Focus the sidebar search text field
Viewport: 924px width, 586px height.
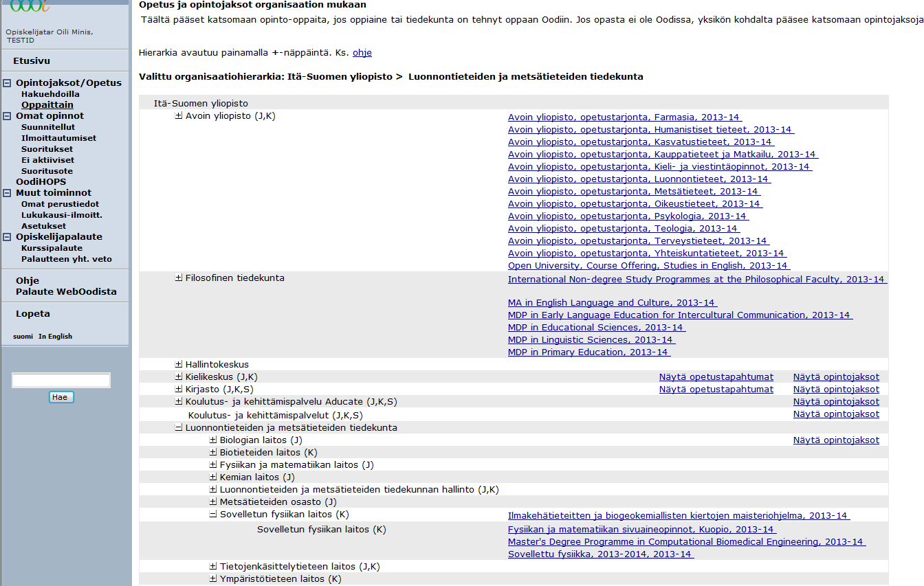61,380
